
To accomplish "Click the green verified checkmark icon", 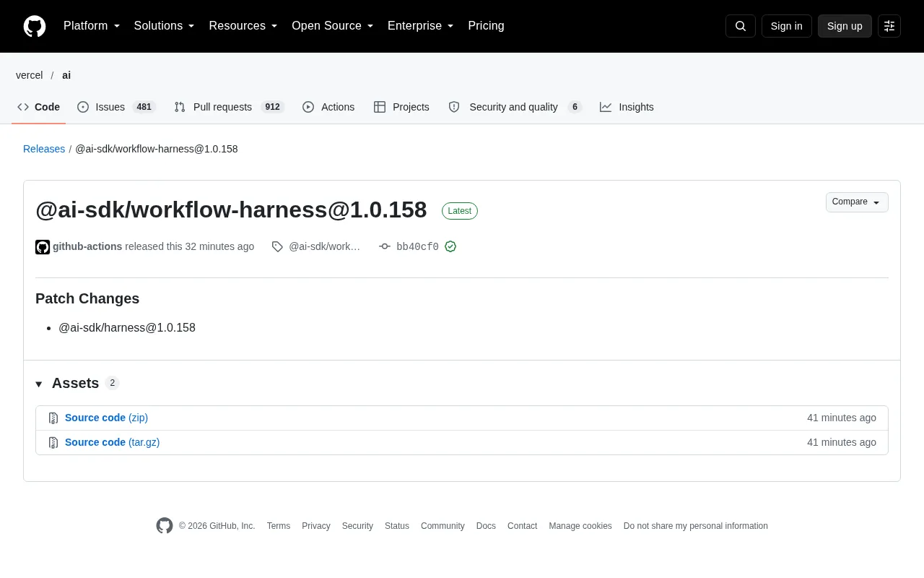I will tap(450, 246).
